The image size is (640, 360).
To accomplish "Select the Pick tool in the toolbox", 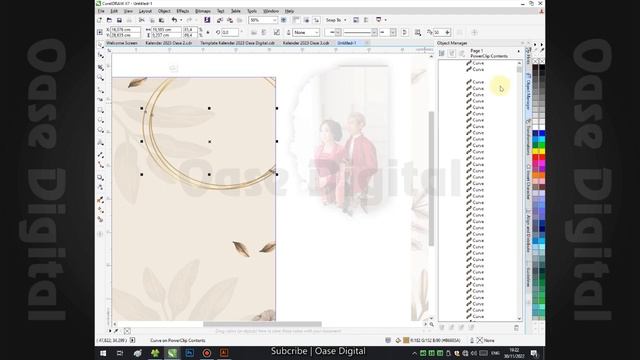I will click(100, 44).
